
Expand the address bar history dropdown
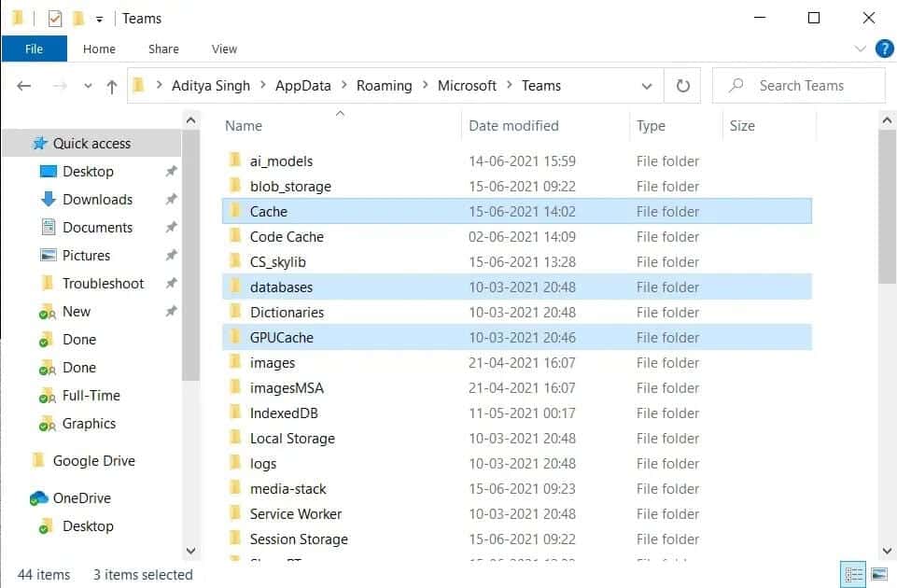pos(647,87)
